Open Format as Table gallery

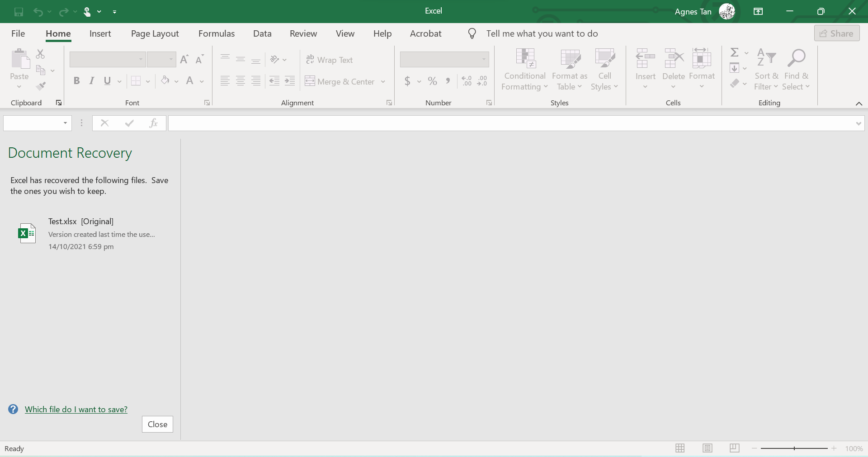click(x=570, y=70)
